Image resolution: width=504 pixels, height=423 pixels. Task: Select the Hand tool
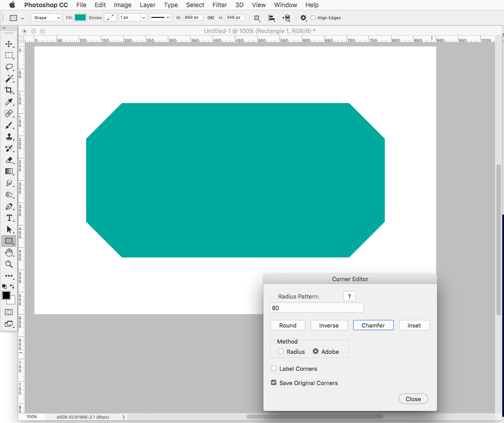click(9, 252)
